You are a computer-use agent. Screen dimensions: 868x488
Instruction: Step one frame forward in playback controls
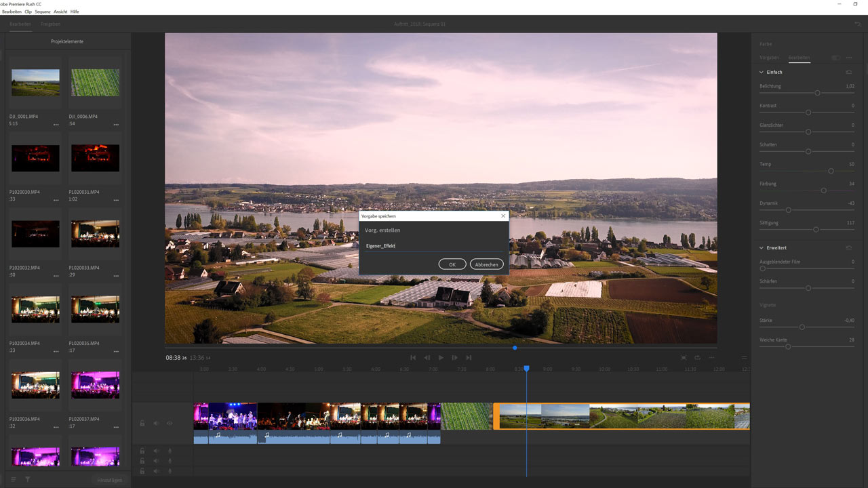(454, 358)
